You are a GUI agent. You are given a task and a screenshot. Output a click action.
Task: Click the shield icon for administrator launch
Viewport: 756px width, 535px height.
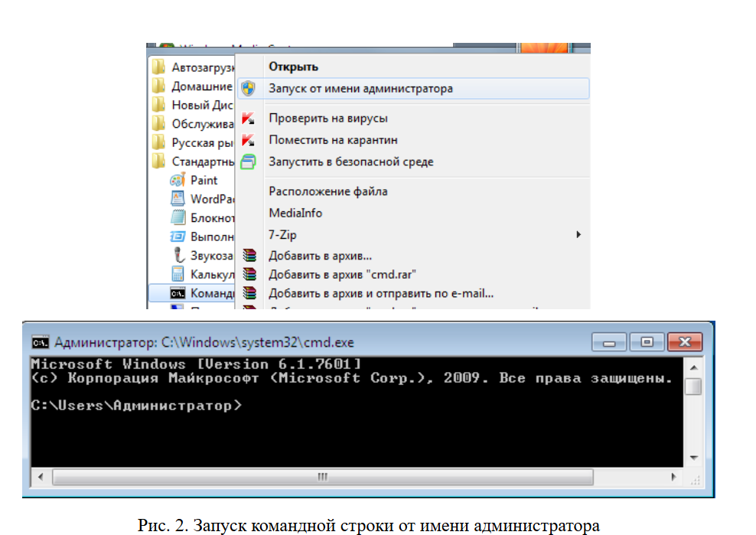point(248,88)
